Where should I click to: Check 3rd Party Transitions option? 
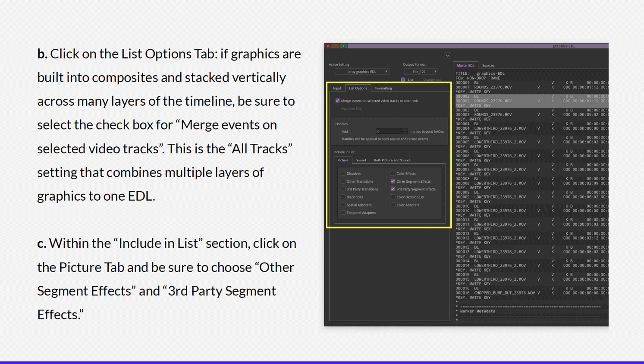343,189
